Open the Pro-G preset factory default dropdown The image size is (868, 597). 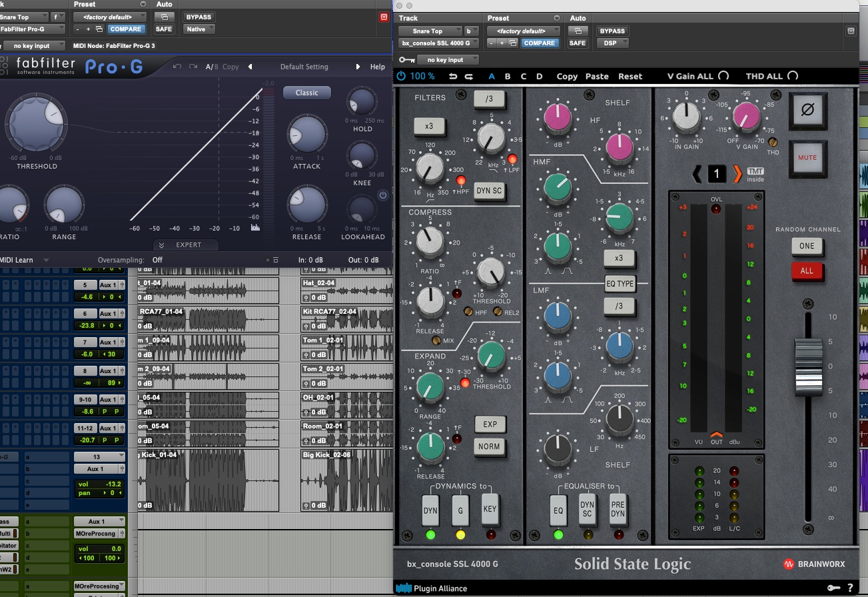coord(110,17)
